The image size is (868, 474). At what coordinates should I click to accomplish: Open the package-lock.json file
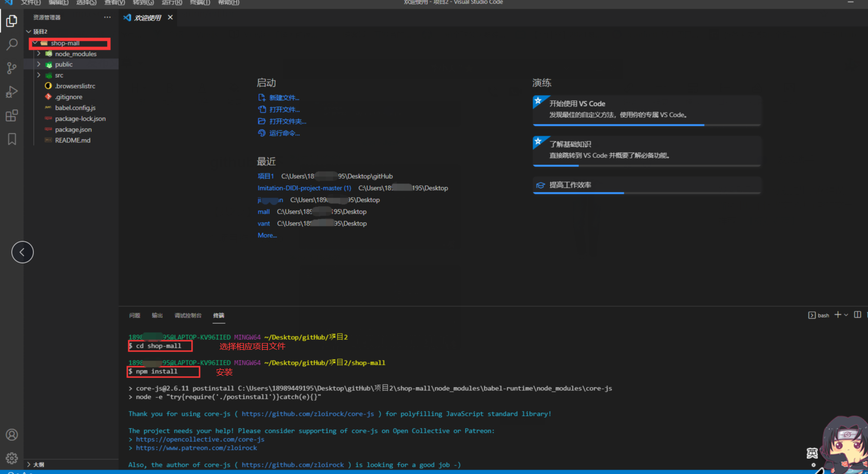81,119
